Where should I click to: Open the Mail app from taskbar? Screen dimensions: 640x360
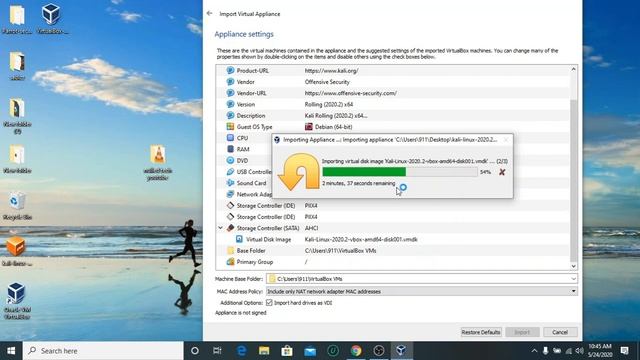click(x=310, y=351)
